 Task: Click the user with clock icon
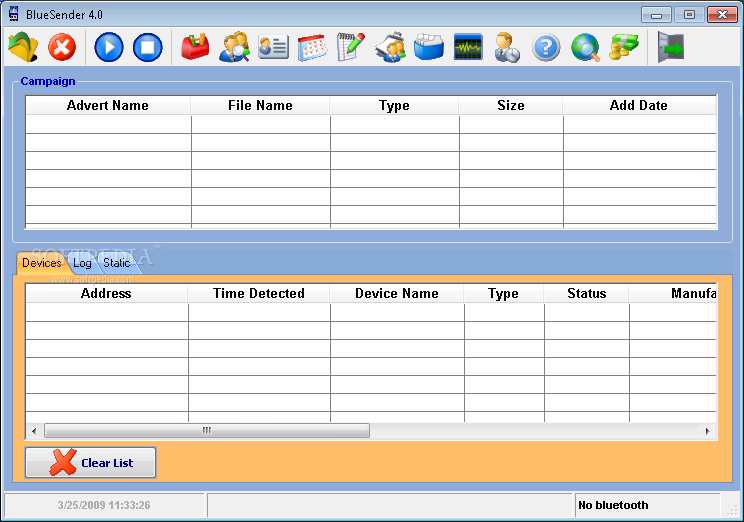507,47
